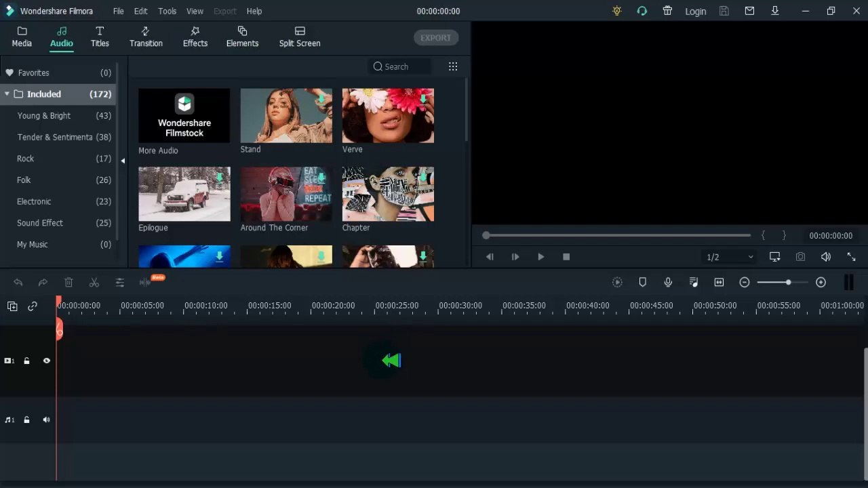This screenshot has height=488, width=868.
Task: Switch to the Titles tab
Action: click(x=100, y=37)
